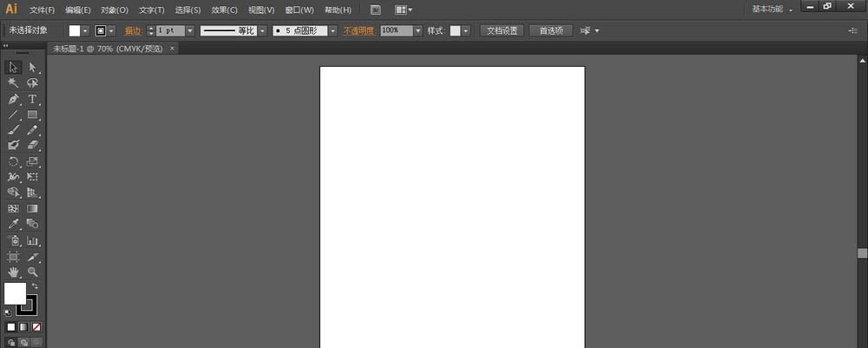The width and height of the screenshot is (868, 348).
Task: Open the 基本功能 workspace switcher
Action: point(773,10)
